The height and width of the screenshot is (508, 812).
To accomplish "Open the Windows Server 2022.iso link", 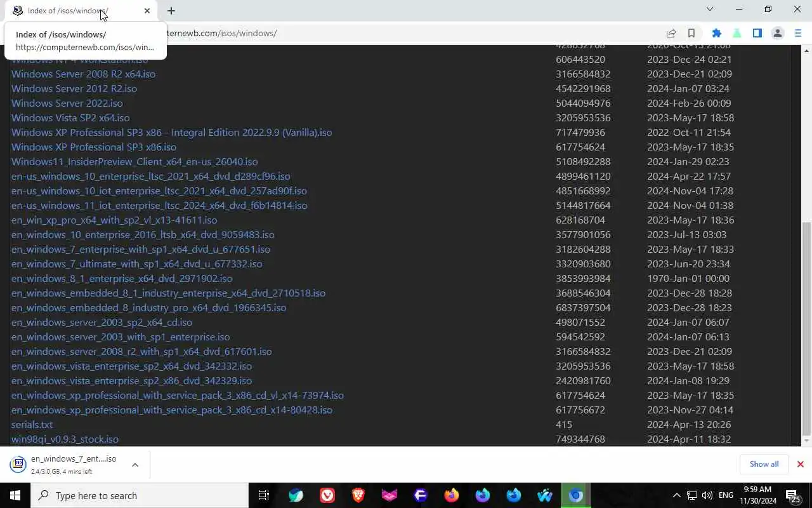I will [x=67, y=103].
